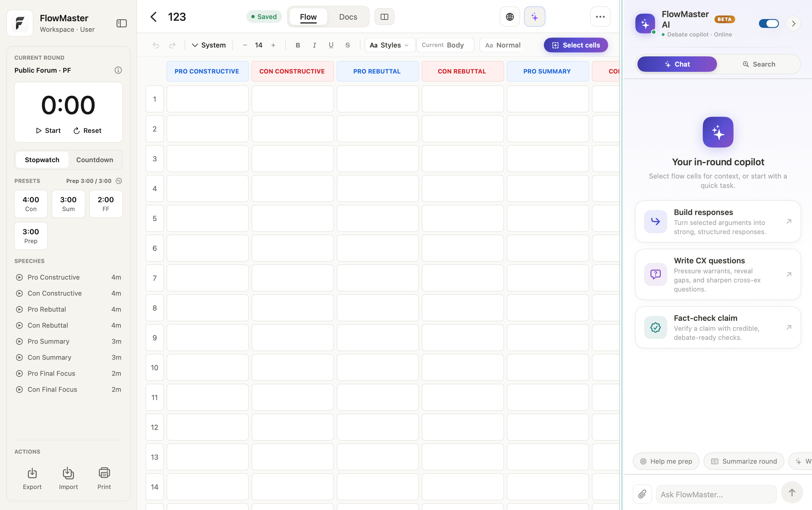
Task: Start the Con Rebuttal speech timer
Action: tap(20, 325)
